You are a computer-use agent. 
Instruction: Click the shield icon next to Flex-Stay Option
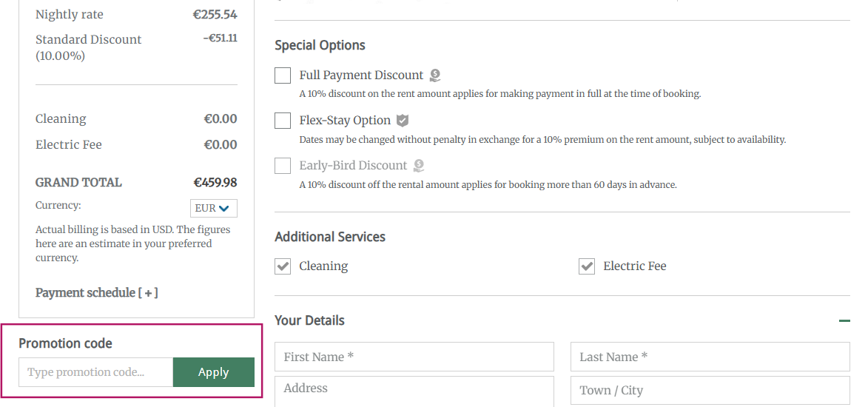[x=403, y=120]
